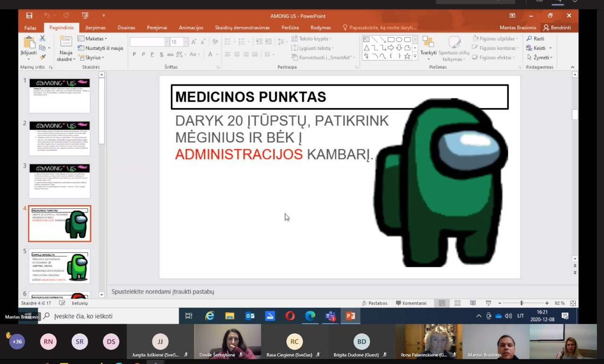The image size is (604, 364).
Task: Open Outlook from the taskbar
Action: coord(250,316)
